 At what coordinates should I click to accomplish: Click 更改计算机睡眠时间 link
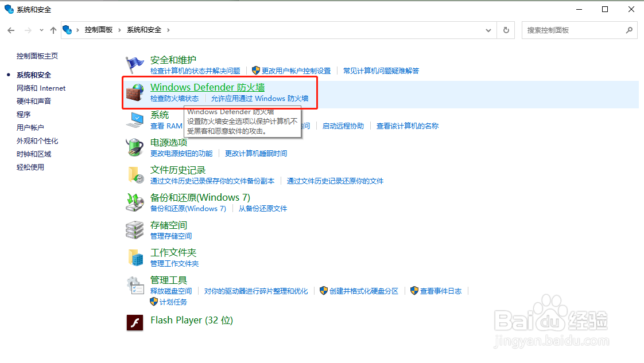[256, 154]
